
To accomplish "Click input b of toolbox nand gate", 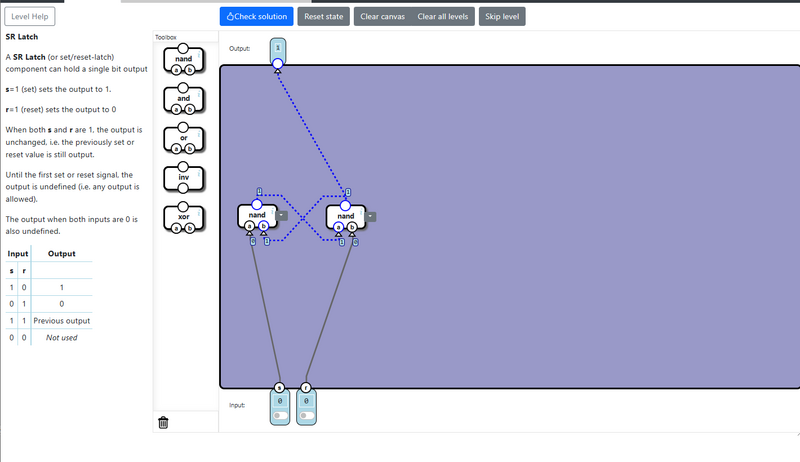I will 190,70.
